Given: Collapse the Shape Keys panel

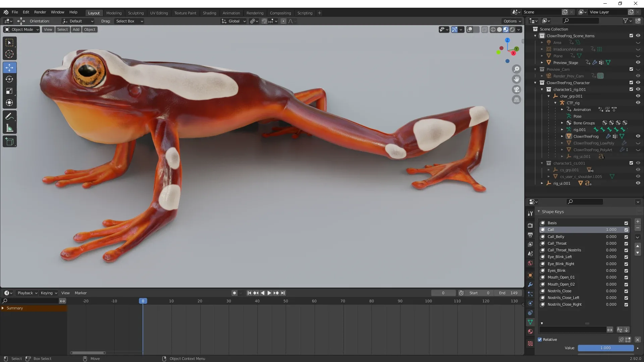Looking at the screenshot, I should (539, 212).
